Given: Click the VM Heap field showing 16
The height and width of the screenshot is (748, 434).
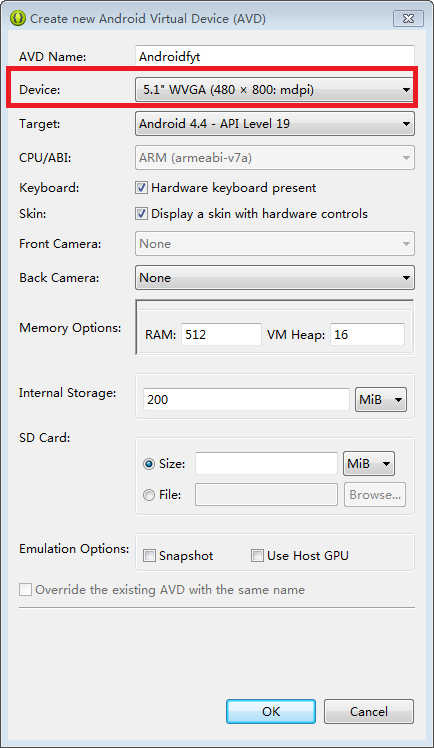Looking at the screenshot, I should (367, 334).
